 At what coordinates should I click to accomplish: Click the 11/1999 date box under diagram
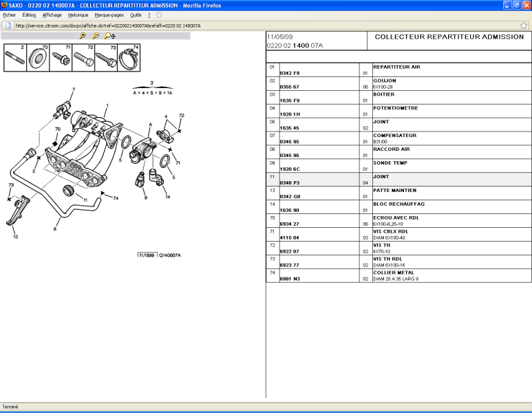pyautogui.click(x=147, y=255)
